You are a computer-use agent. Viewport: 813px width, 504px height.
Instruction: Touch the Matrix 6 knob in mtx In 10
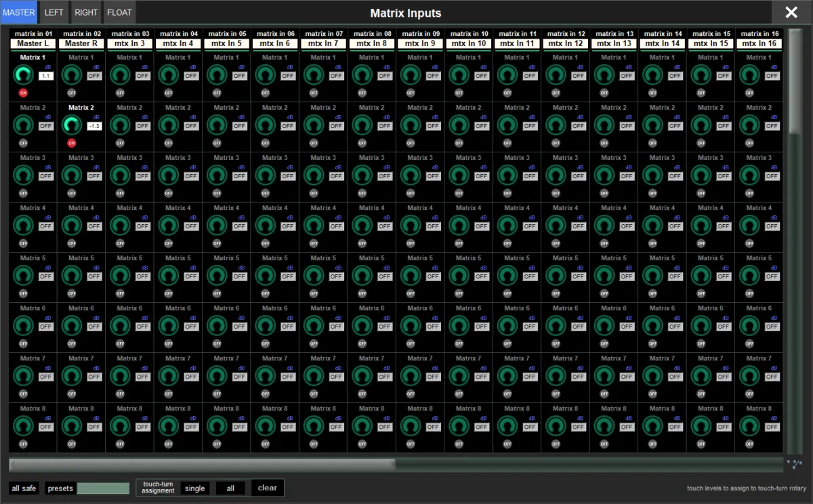pos(460,325)
